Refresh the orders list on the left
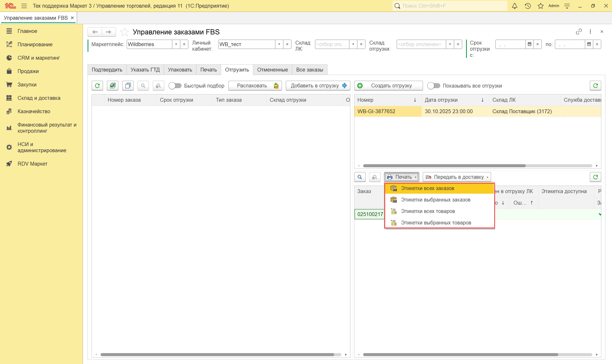The width and height of the screenshot is (612, 364). [x=97, y=86]
